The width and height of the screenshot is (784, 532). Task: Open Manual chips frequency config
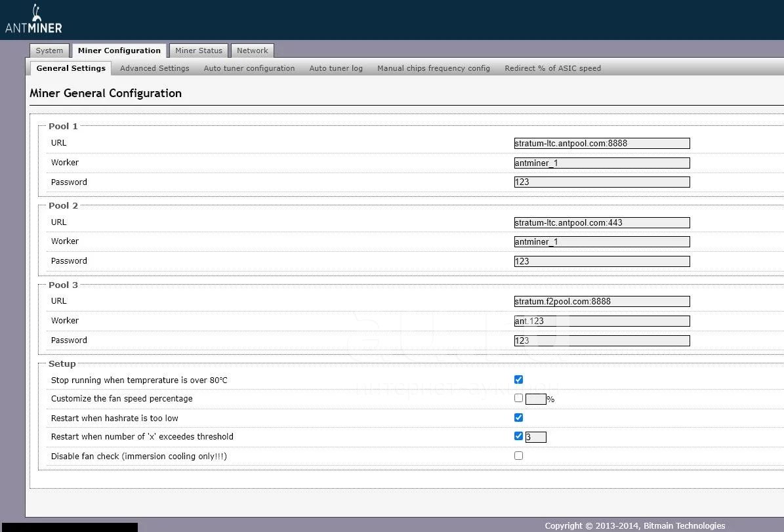pos(434,68)
